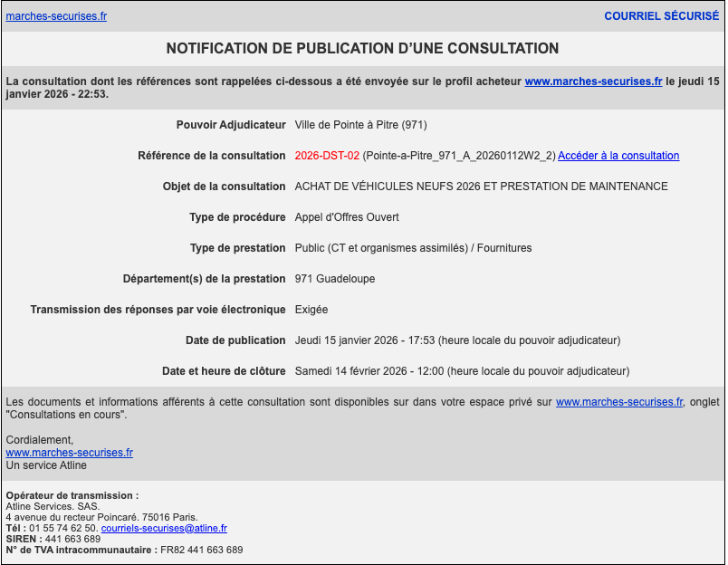Open www.marches-securises.fr link in the intro sentence
The image size is (728, 565).
tap(593, 81)
